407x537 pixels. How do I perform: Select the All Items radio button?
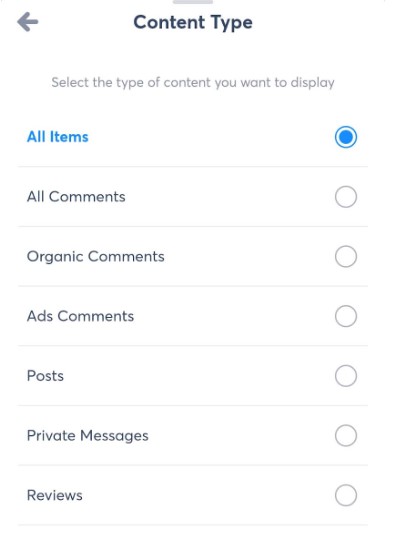[346, 137]
